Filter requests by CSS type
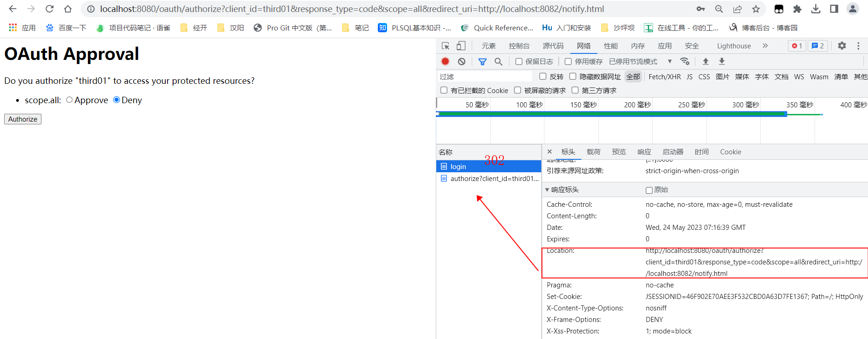 pyautogui.click(x=704, y=76)
